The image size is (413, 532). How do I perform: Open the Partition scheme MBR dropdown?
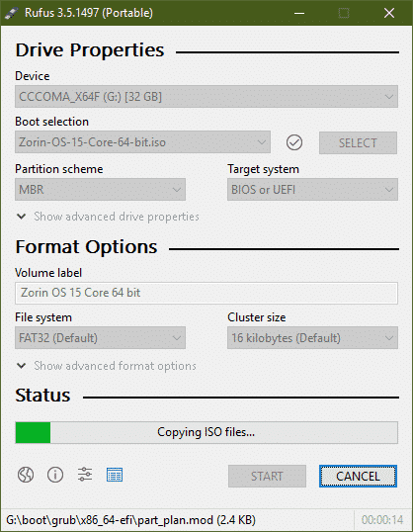coord(100,189)
